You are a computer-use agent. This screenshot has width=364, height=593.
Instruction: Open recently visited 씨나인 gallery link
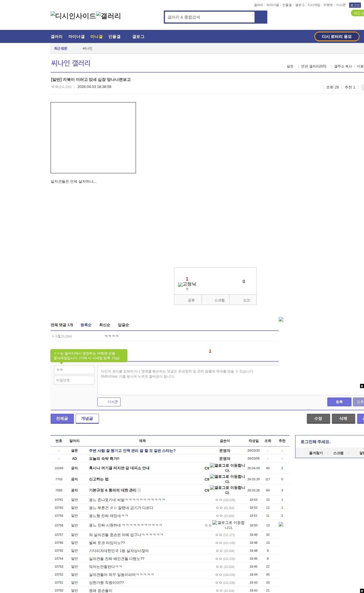click(x=87, y=49)
